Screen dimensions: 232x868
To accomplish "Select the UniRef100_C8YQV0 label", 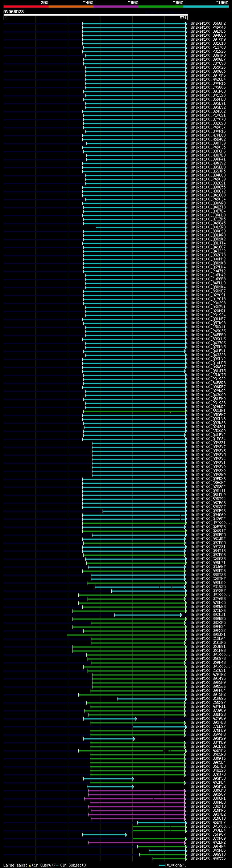I will tap(208, 63).
